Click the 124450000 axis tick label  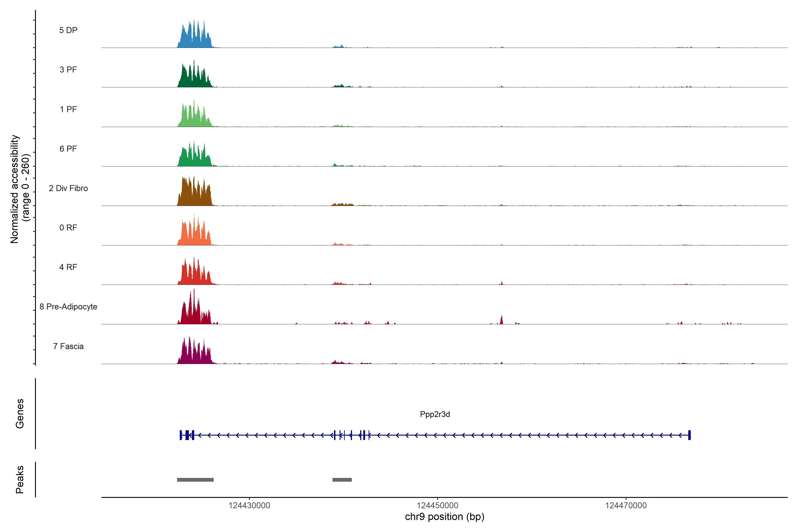point(437,506)
